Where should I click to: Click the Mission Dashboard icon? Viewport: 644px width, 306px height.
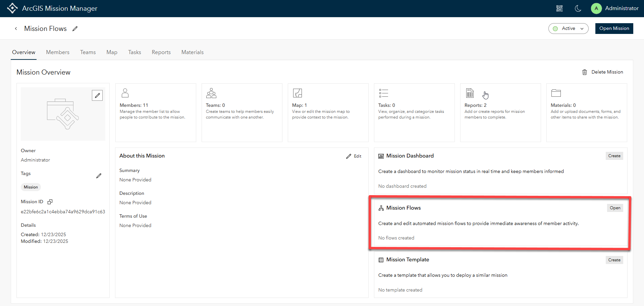point(381,156)
